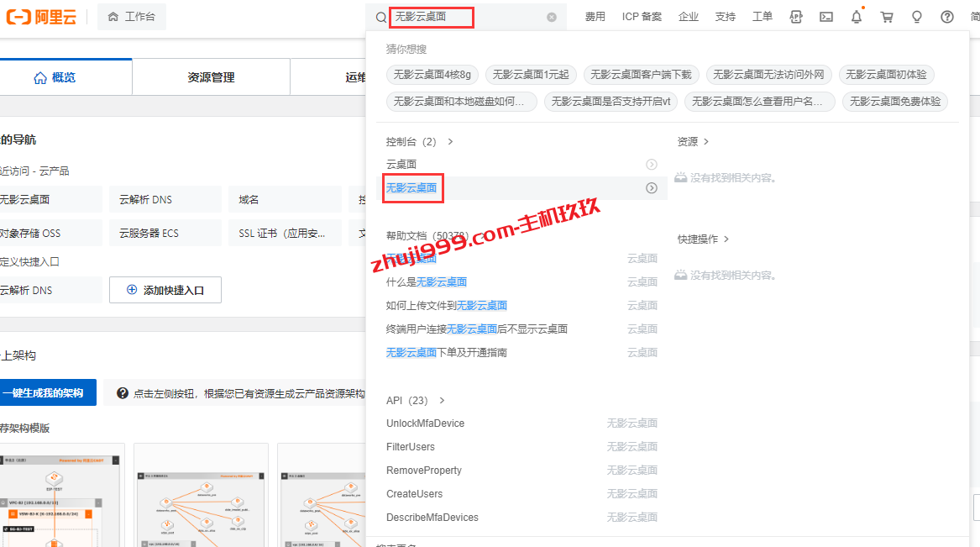
Task: Click the arrow icon beside 无影云桌面 result
Action: click(x=652, y=188)
